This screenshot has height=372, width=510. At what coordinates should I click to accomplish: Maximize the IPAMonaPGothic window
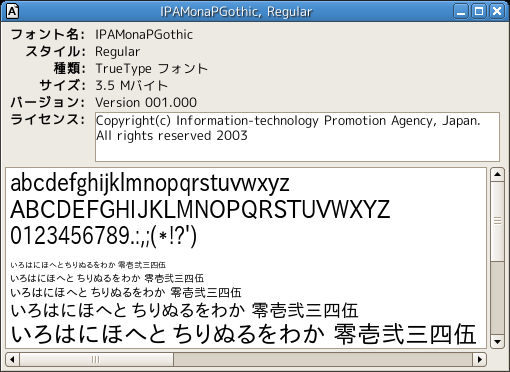pos(479,12)
